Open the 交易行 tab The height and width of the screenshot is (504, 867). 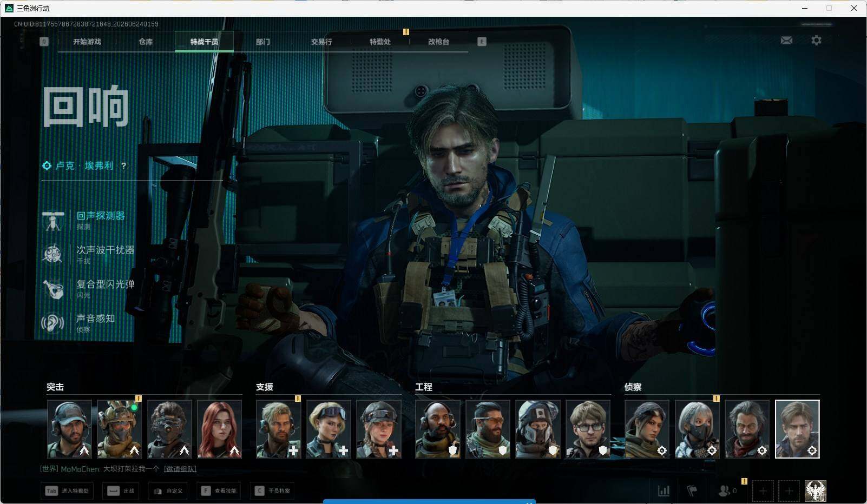tap(321, 42)
